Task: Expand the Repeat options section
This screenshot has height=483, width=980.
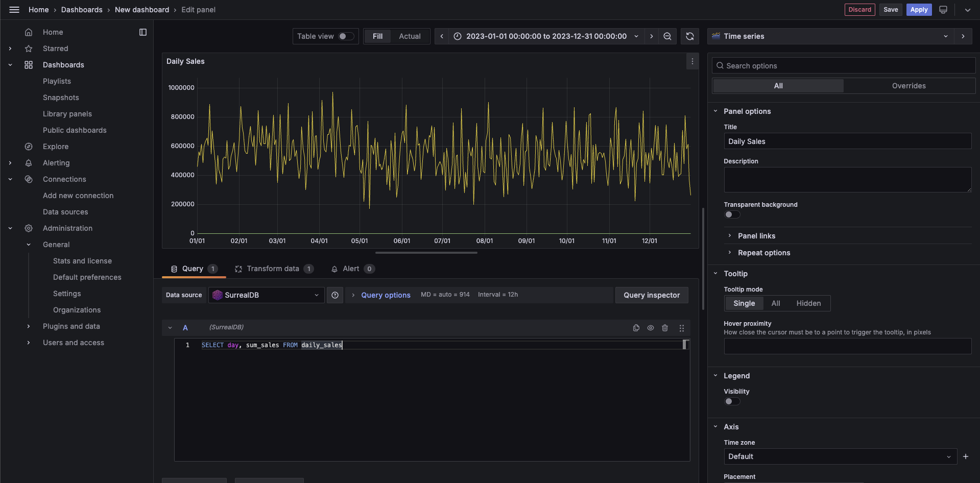Action: coord(763,252)
